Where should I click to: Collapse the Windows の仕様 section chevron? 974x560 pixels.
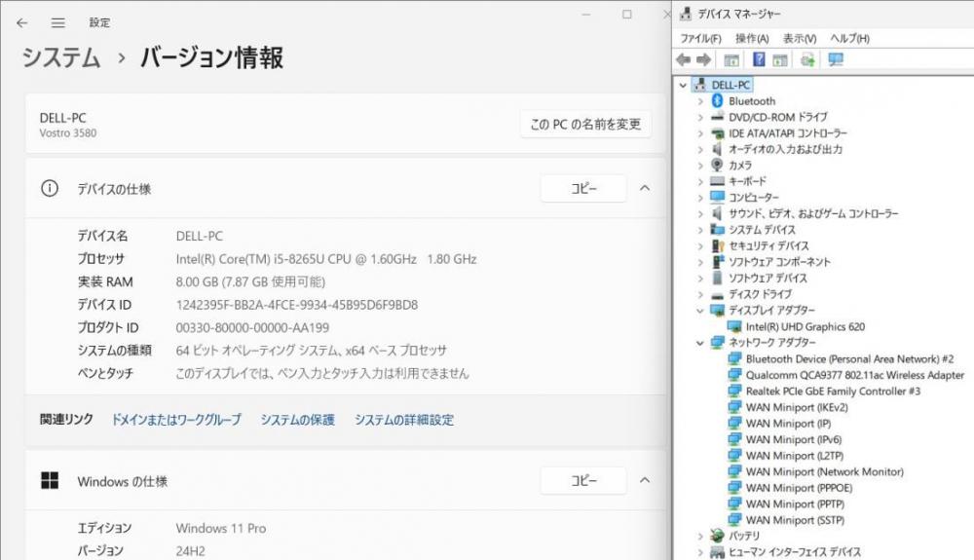tap(645, 480)
